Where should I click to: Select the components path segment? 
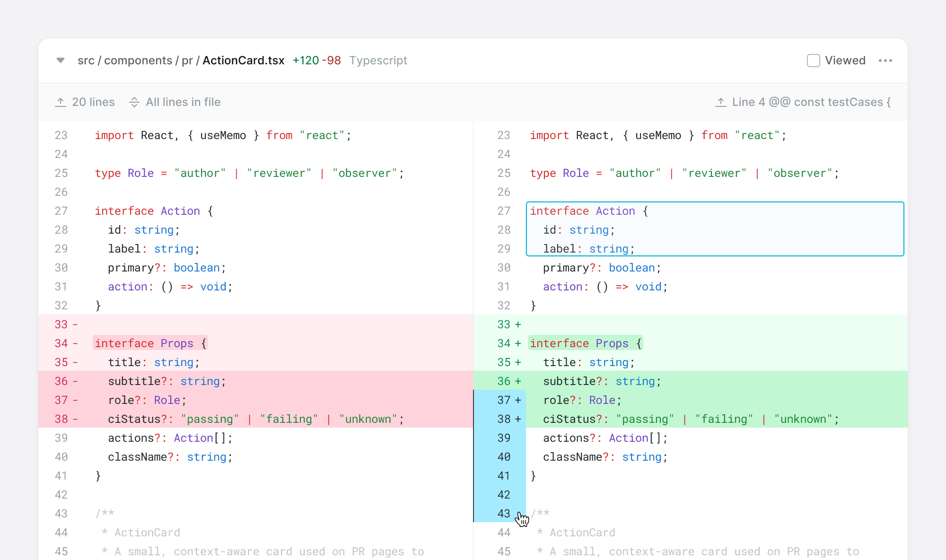pyautogui.click(x=138, y=61)
